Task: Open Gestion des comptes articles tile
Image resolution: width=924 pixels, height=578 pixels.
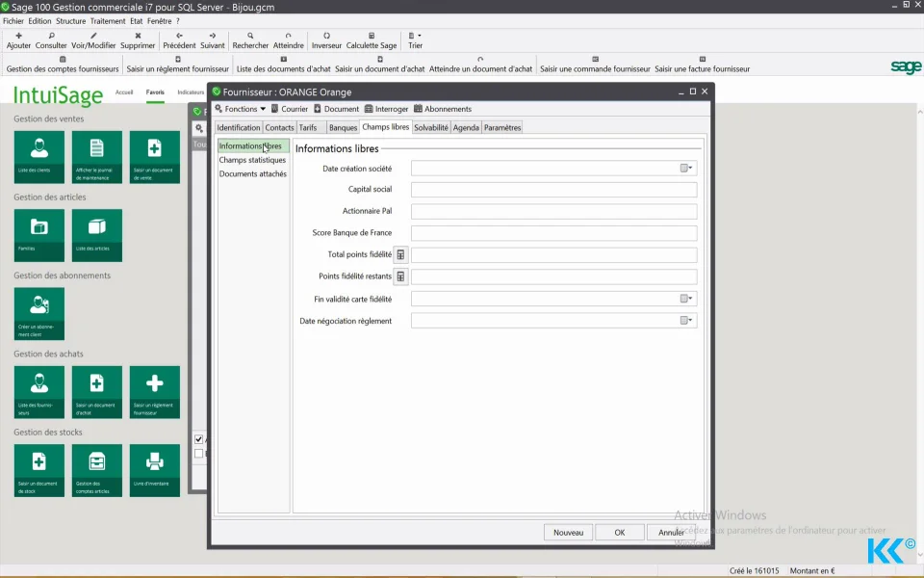Action: [97, 471]
